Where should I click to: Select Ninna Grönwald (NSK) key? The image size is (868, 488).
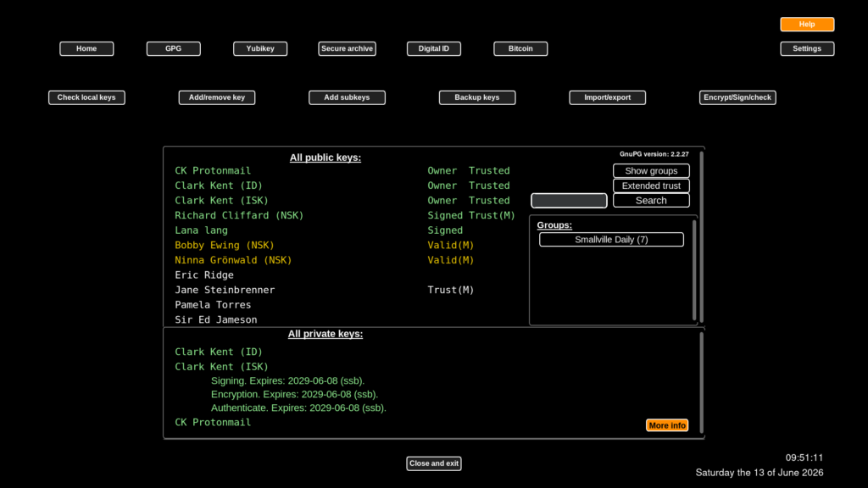233,260
